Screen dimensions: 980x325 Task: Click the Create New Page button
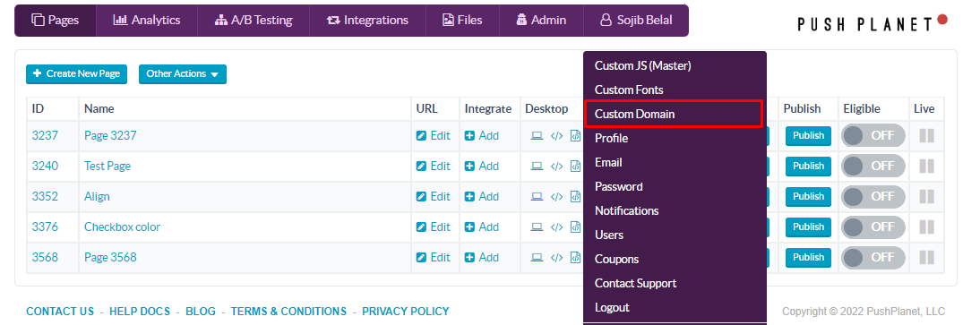click(x=76, y=73)
